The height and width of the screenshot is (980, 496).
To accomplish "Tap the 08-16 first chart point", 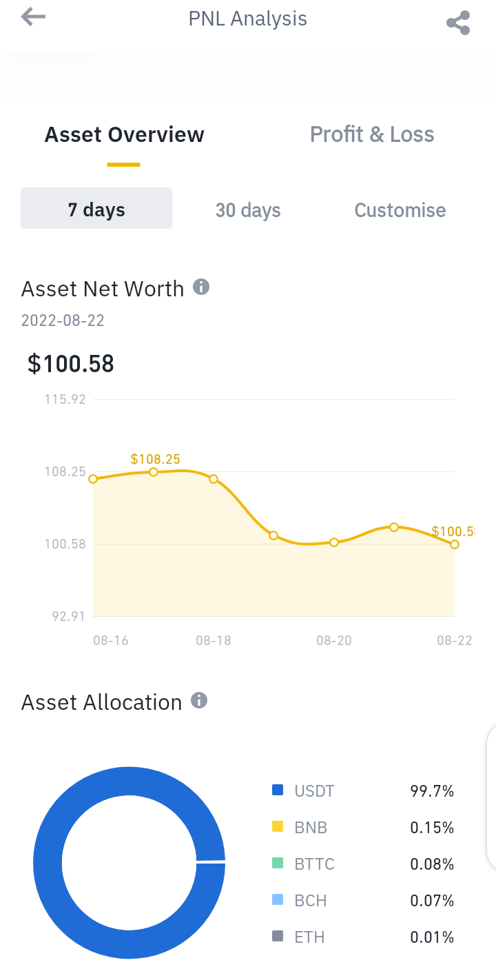I will pyautogui.click(x=93, y=479).
